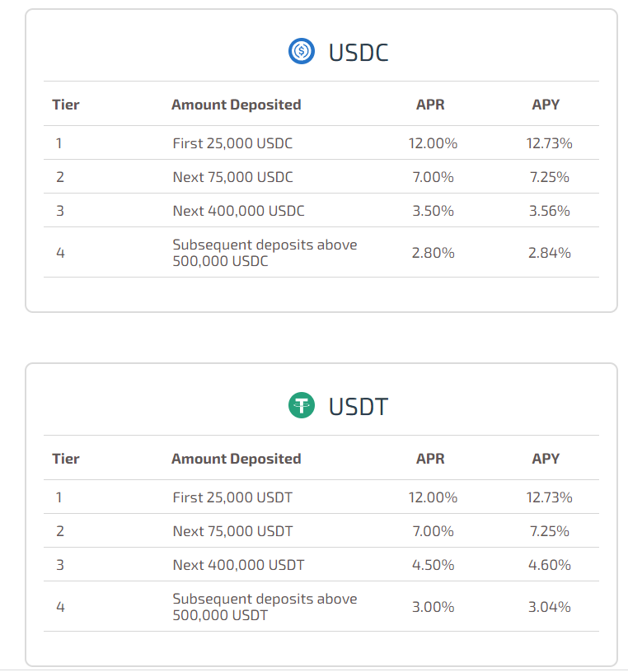Screen dimensions: 628x672
Task: Click the APY header in USDT table
Action: click(x=546, y=459)
